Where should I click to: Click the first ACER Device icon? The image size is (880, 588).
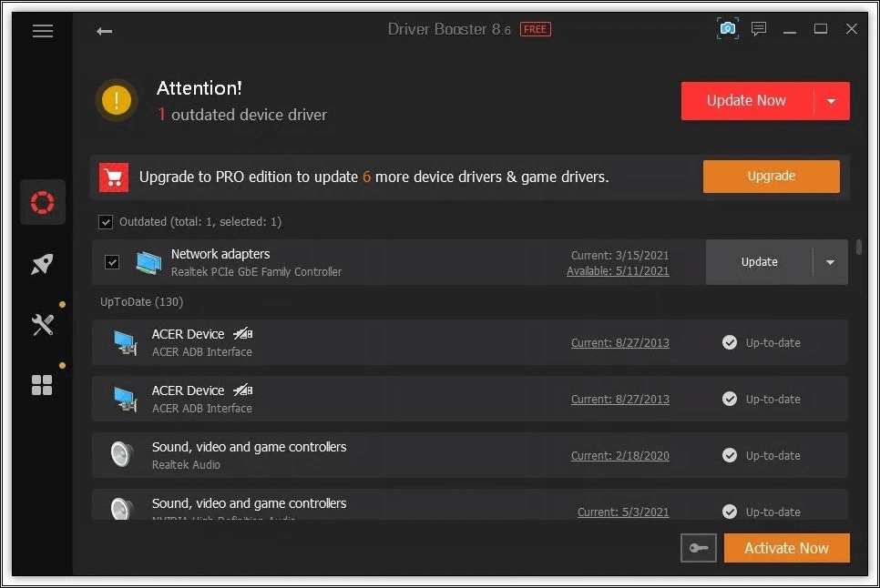point(125,342)
